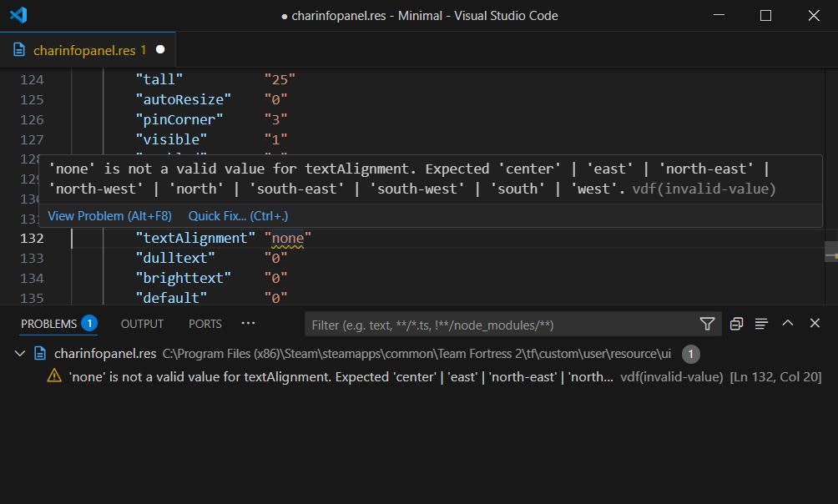
Task: Close the bottom panel
Action: (x=815, y=324)
